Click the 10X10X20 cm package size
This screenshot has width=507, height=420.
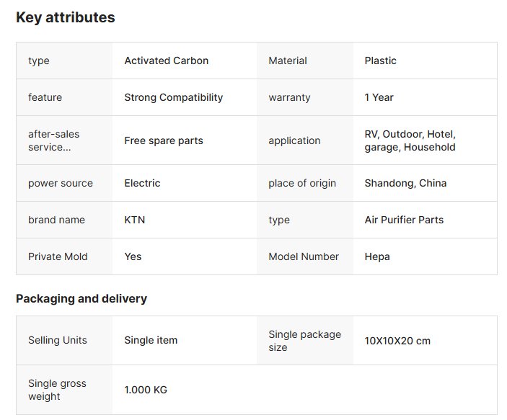[397, 341]
